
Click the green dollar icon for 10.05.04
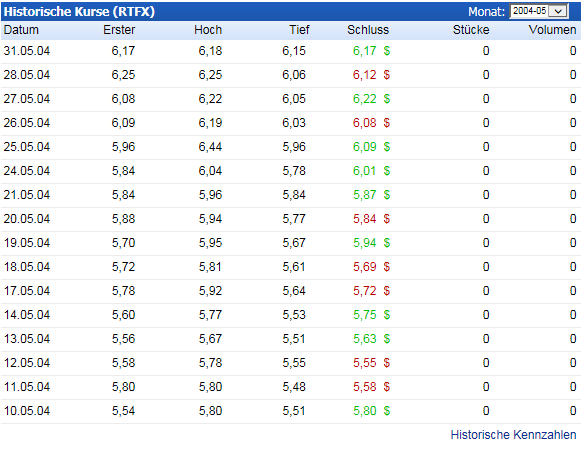[x=387, y=411]
